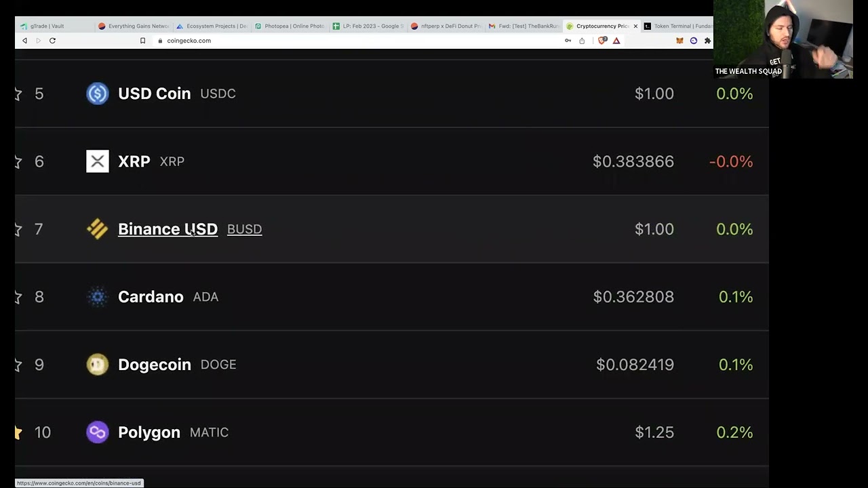
Task: Click the Binance USD logo icon
Action: (x=97, y=229)
